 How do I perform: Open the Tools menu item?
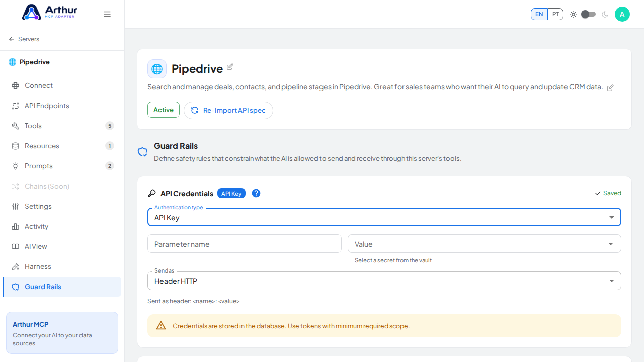pos(62,126)
